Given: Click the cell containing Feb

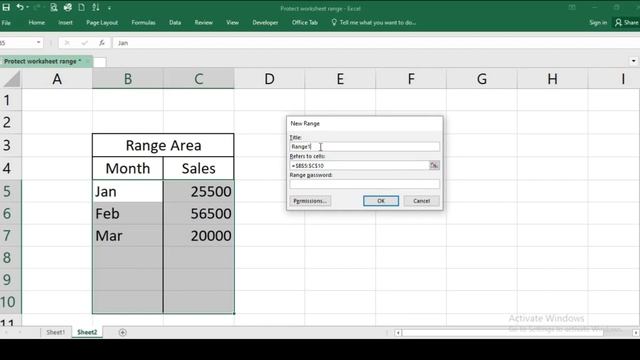Looking at the screenshot, I should tap(128, 213).
